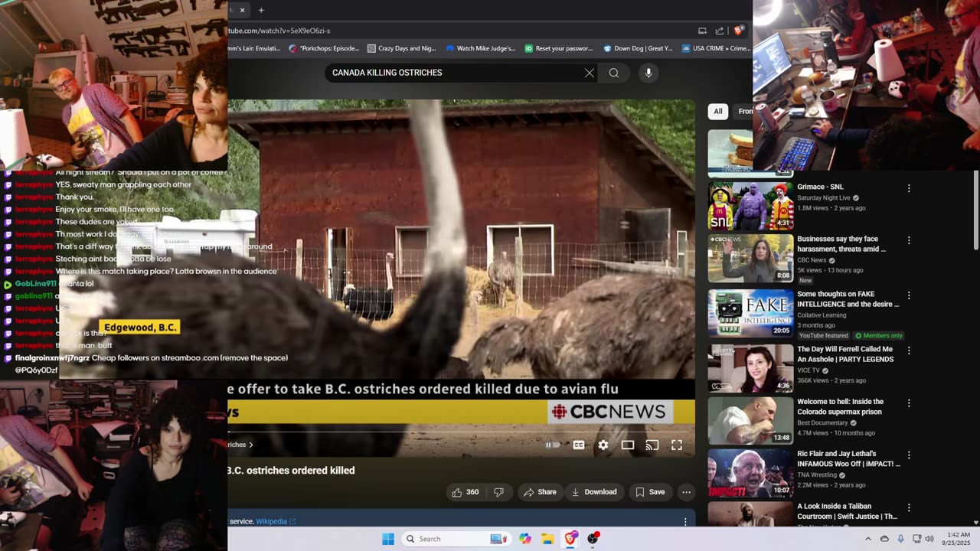Select the All filter chip

[718, 111]
